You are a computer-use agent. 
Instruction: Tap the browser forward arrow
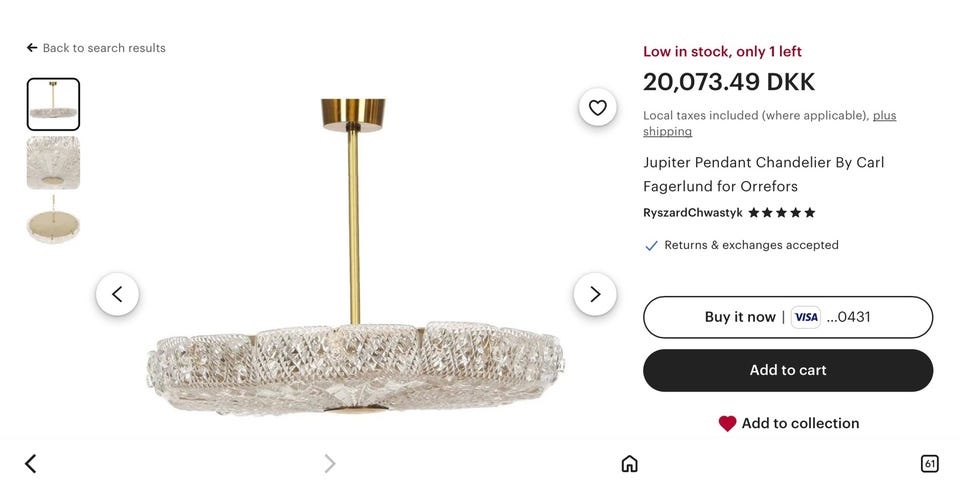coord(330,463)
